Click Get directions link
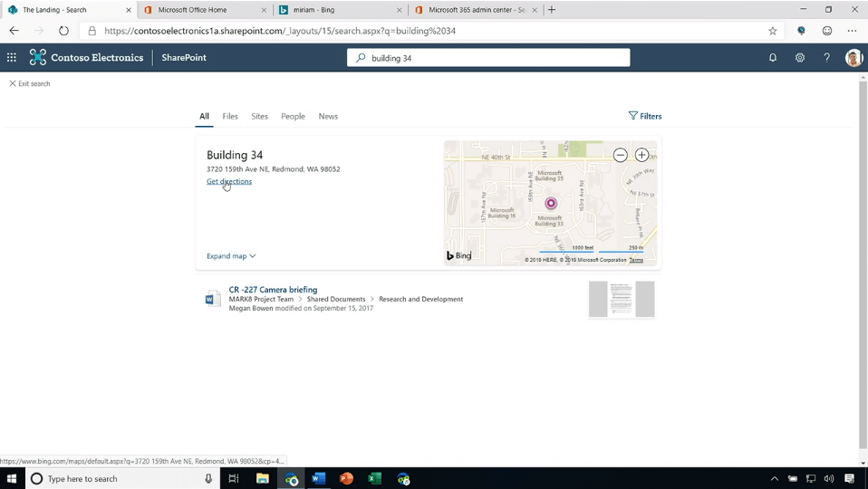 229,181
